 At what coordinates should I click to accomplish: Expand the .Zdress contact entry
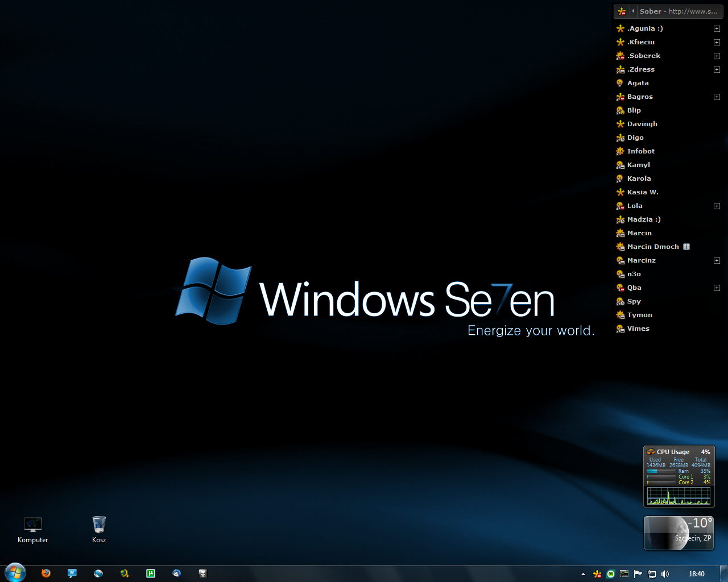717,69
